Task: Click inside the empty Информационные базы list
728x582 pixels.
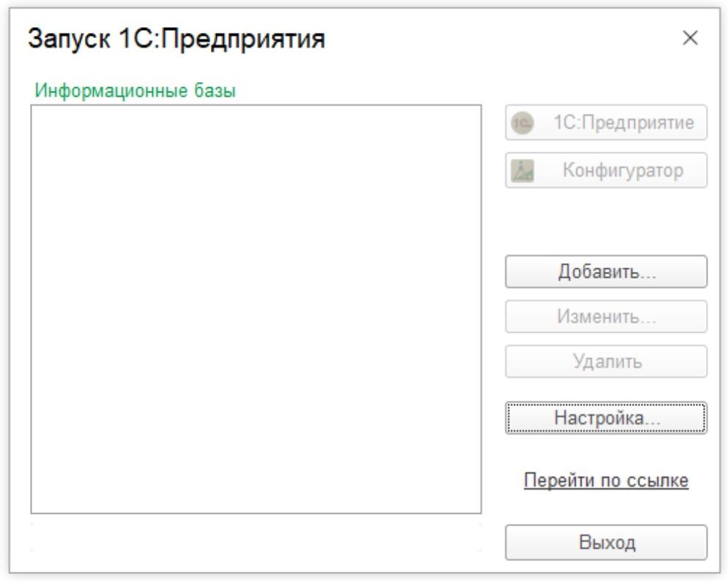Action: coord(256,309)
